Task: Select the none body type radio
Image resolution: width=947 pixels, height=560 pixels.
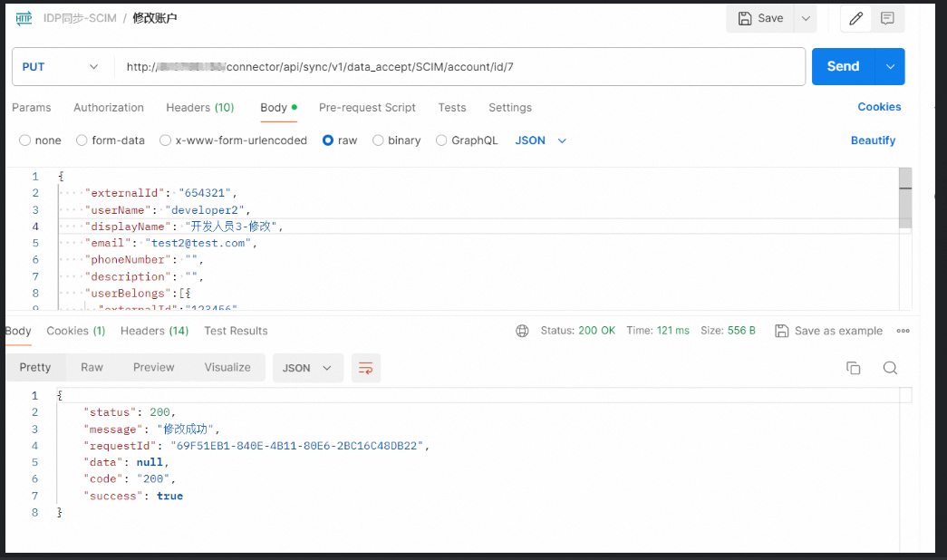Action: click(25, 140)
